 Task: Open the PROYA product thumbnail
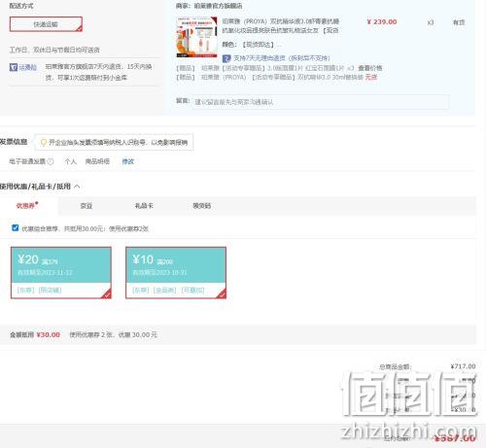(x=196, y=37)
